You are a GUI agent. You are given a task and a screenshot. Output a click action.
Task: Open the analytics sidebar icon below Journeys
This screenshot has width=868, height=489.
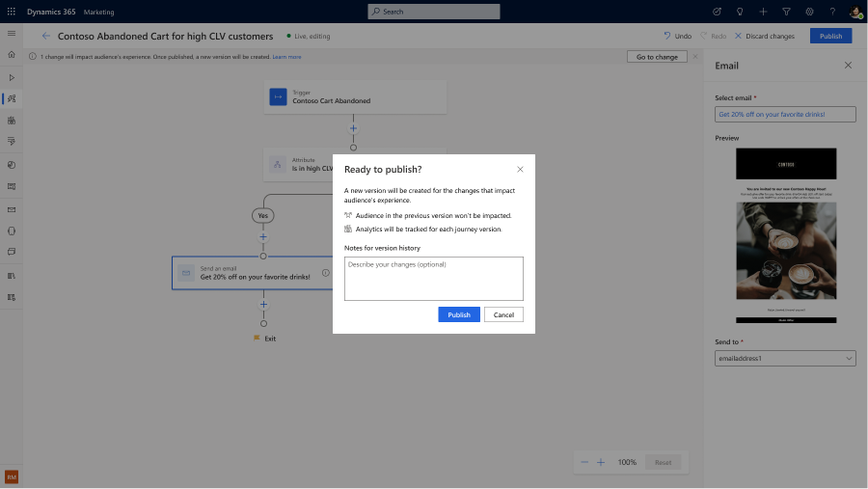pos(12,121)
